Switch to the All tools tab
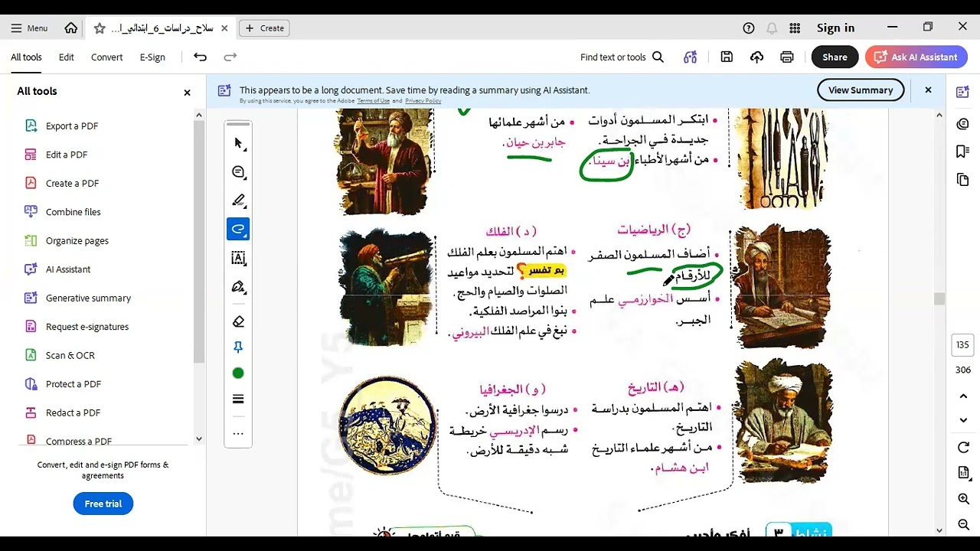Image resolution: width=980 pixels, height=551 pixels. (x=26, y=57)
